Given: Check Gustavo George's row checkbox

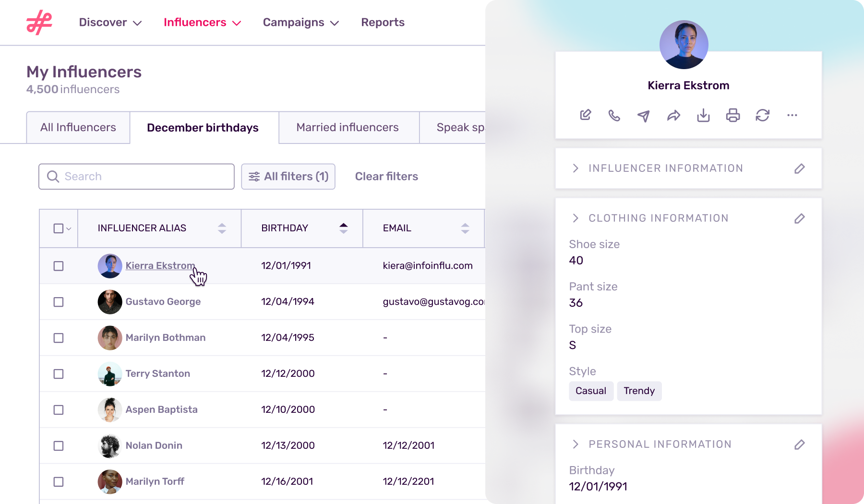Looking at the screenshot, I should click(58, 302).
